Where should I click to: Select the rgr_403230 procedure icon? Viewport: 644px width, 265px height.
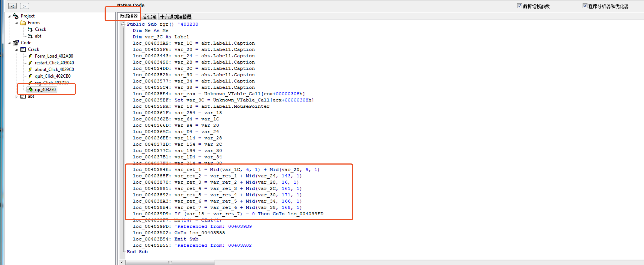click(x=31, y=89)
